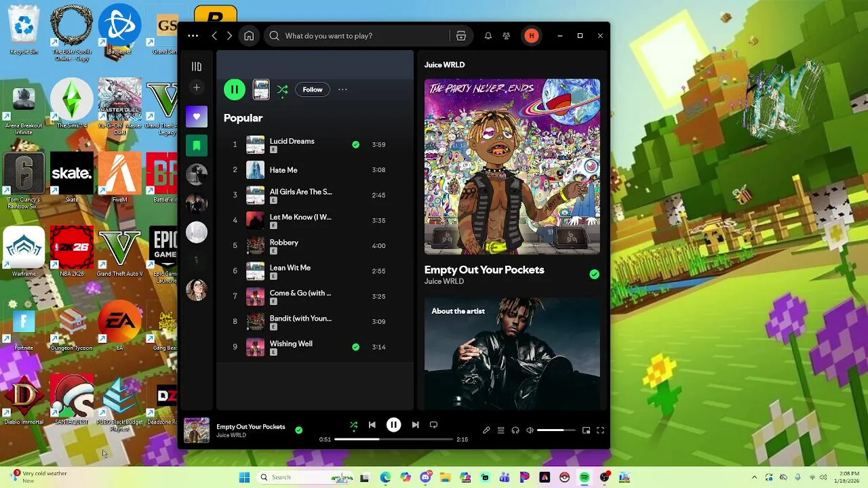This screenshot has height=488, width=868.
Task: Open the Juice WRLD panel heading link
Action: click(444, 65)
